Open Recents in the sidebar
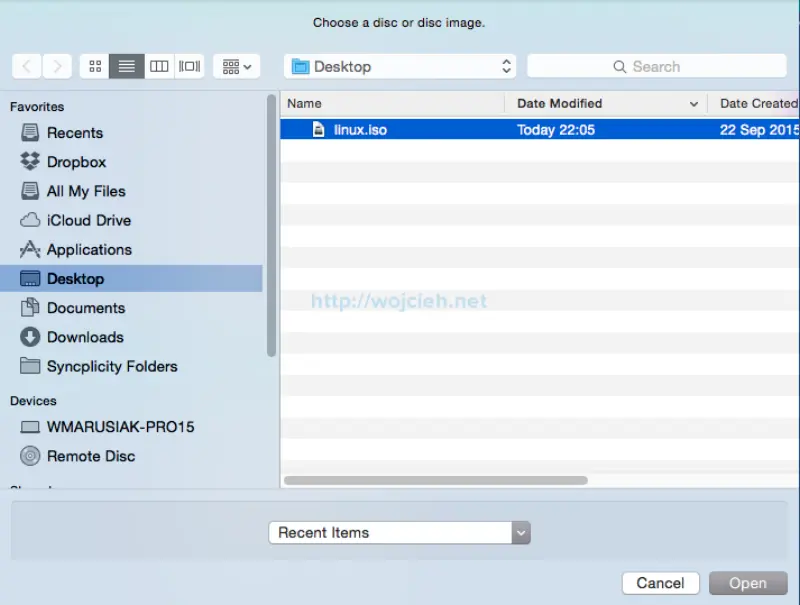800x605 pixels. point(75,132)
